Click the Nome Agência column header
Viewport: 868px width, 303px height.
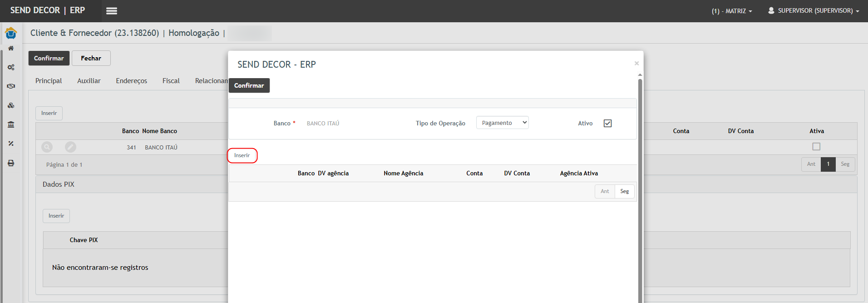404,173
